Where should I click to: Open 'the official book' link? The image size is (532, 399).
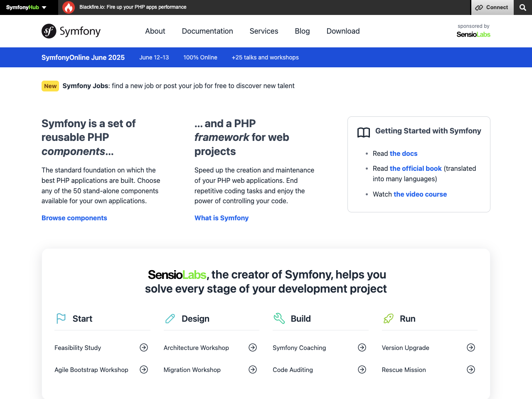coord(416,168)
